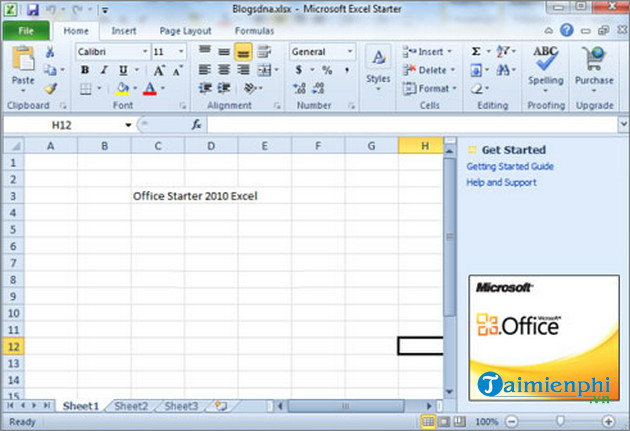This screenshot has height=431, width=630.
Task: Open the Name Box dropdown arrow
Action: [x=128, y=125]
